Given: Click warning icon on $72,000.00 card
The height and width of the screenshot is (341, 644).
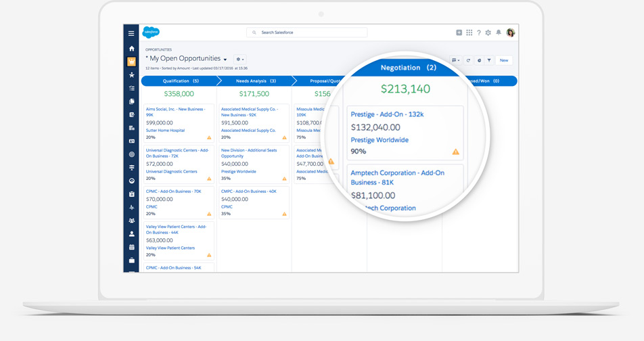Looking at the screenshot, I should coord(209,179).
